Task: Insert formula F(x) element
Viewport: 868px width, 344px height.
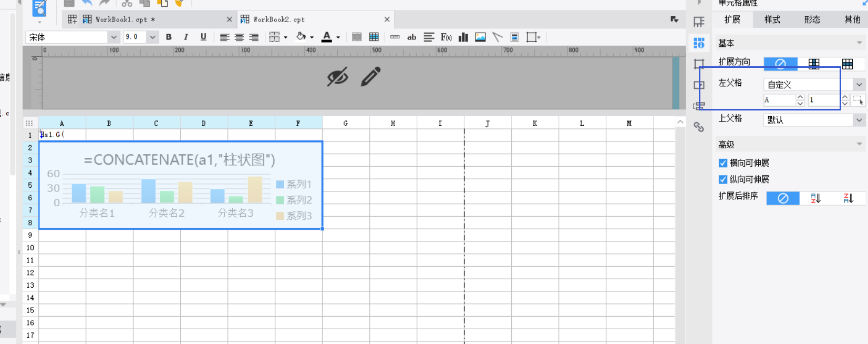Action: click(446, 37)
